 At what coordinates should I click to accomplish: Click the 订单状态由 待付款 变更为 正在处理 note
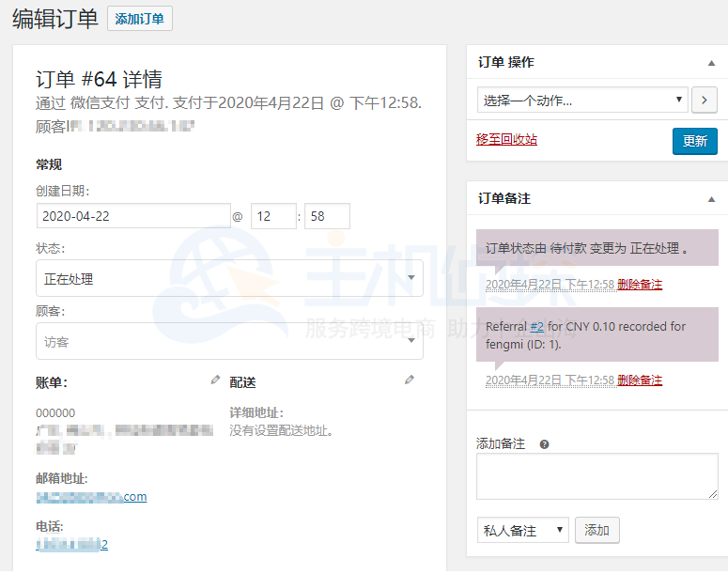(x=597, y=248)
